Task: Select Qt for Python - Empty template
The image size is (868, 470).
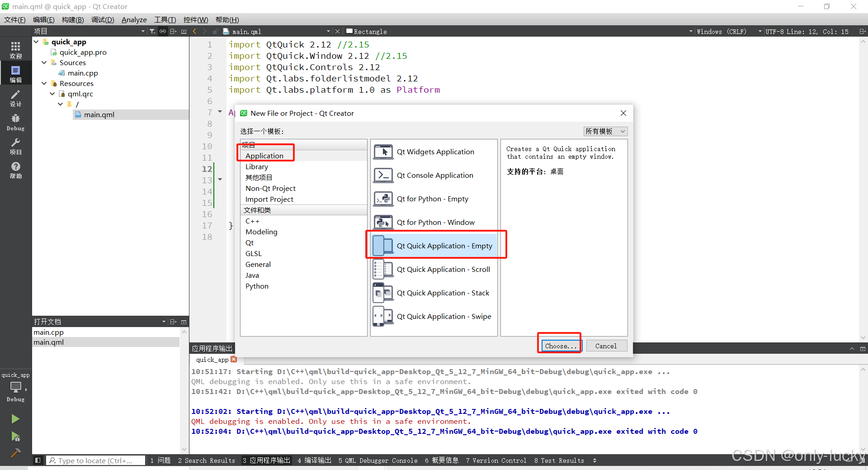Action: pos(434,199)
